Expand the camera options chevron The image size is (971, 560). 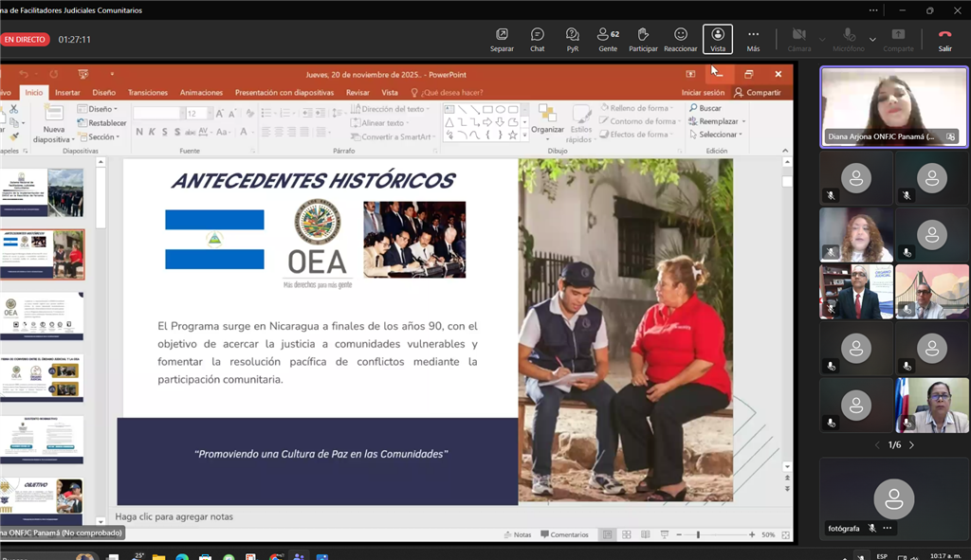[x=821, y=39]
